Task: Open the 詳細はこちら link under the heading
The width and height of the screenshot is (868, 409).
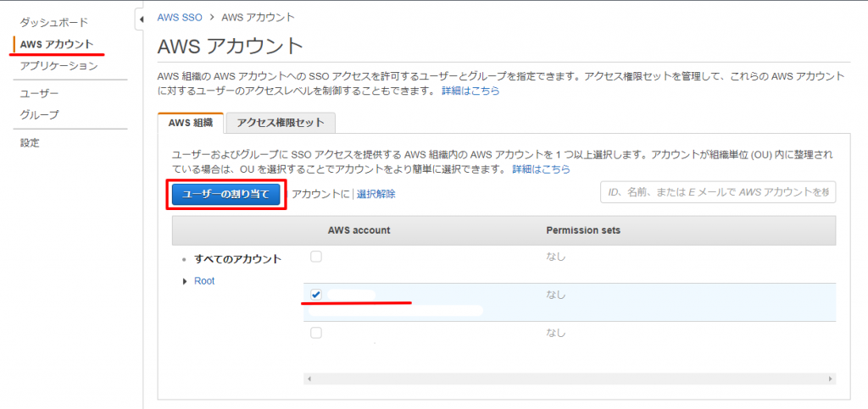Action: click(x=470, y=91)
